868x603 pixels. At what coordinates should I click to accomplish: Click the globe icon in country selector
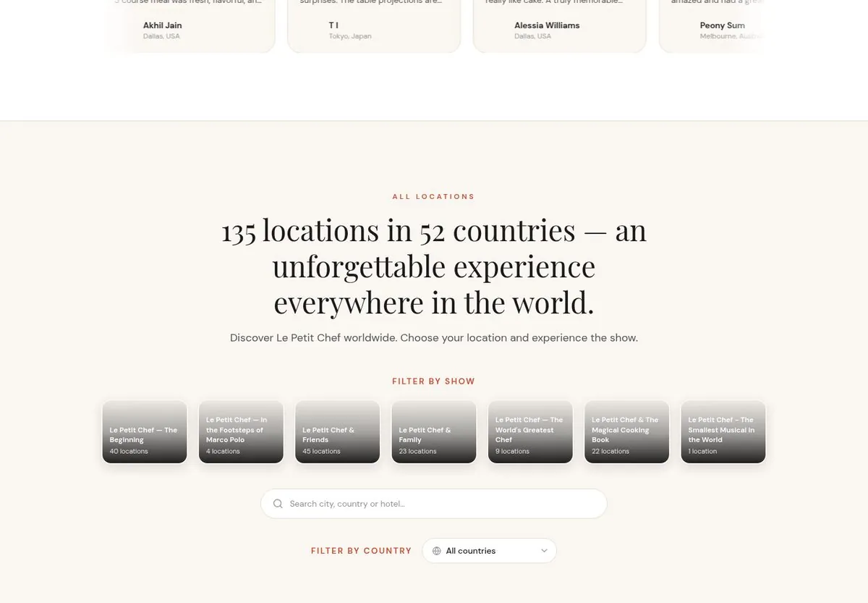437,551
